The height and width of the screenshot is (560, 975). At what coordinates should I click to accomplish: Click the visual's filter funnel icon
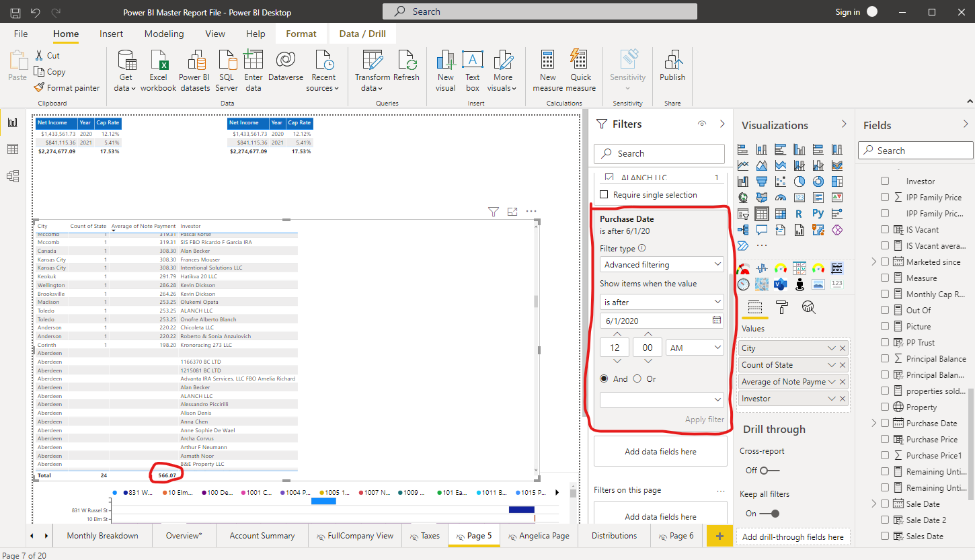pos(493,212)
